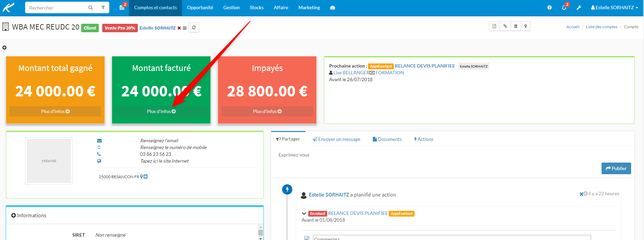Click the globe website icon
Screen dimensions: 644x240
[99, 161]
